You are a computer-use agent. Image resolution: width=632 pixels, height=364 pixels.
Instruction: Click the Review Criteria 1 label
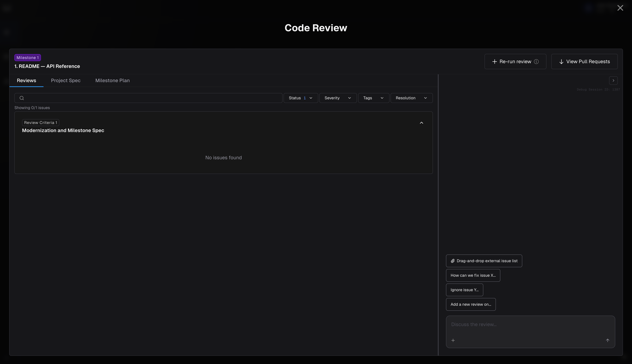(40, 123)
